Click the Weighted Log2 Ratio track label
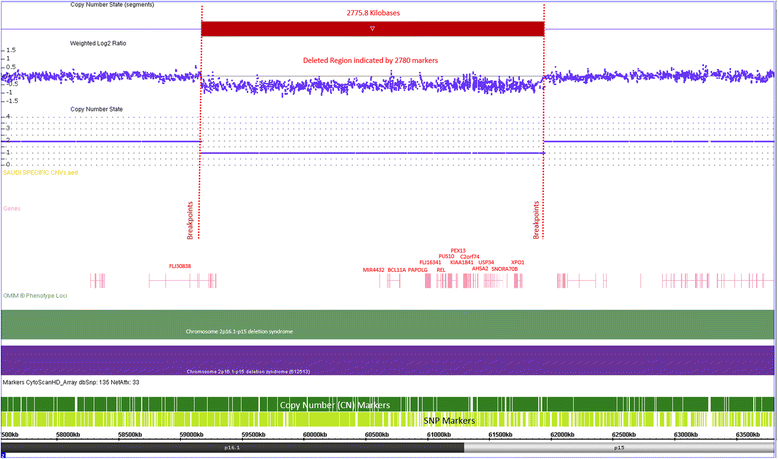The image size is (778, 459). 98,44
